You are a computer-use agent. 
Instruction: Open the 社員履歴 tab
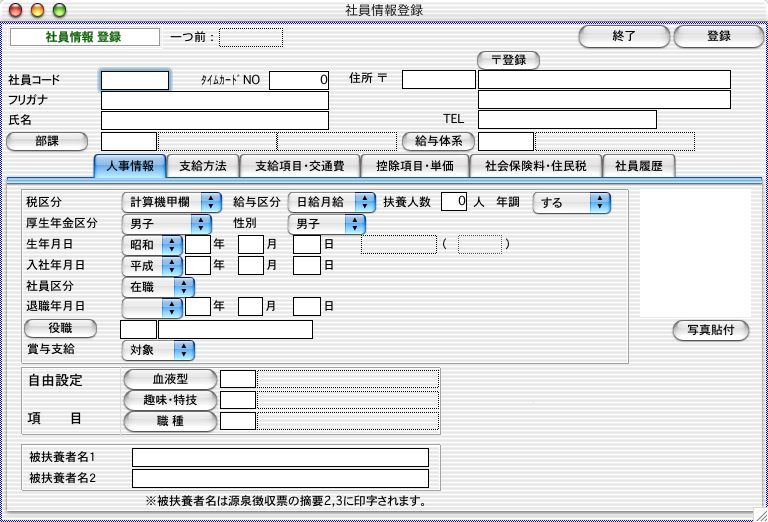[x=638, y=166]
